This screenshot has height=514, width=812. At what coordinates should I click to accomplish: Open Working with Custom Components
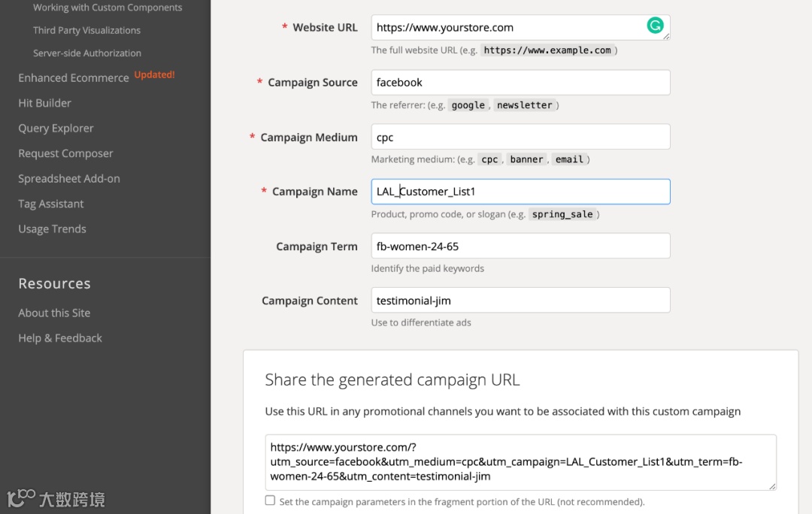[108, 8]
